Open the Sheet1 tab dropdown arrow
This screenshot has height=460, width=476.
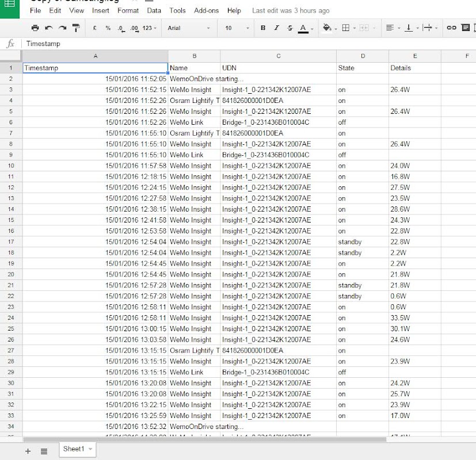[90, 449]
